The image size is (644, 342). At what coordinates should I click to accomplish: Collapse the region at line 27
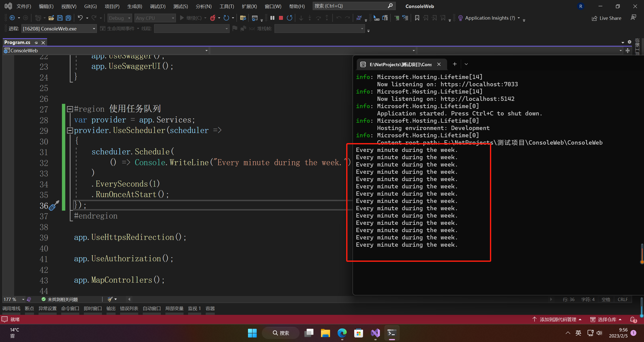coord(70,109)
